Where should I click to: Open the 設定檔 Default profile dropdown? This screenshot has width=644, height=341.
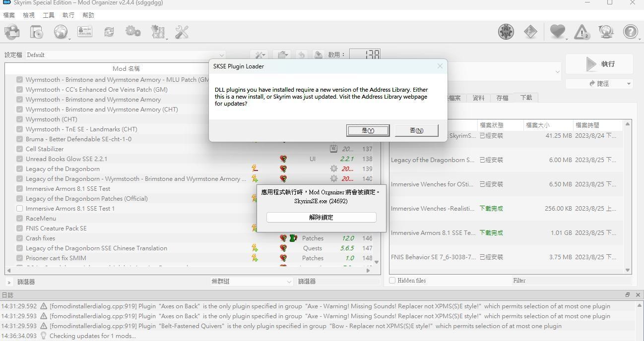click(126, 55)
